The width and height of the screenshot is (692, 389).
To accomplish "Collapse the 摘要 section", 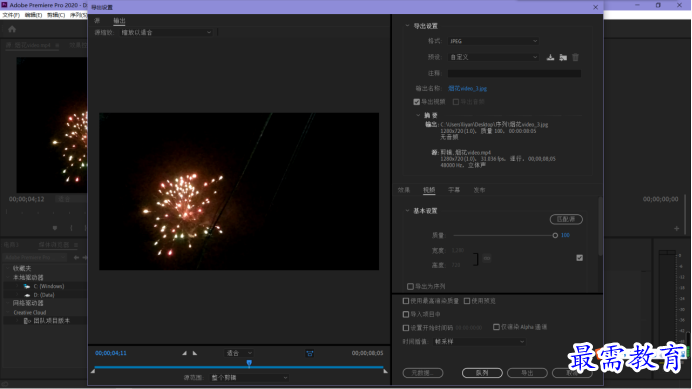I will [x=418, y=116].
